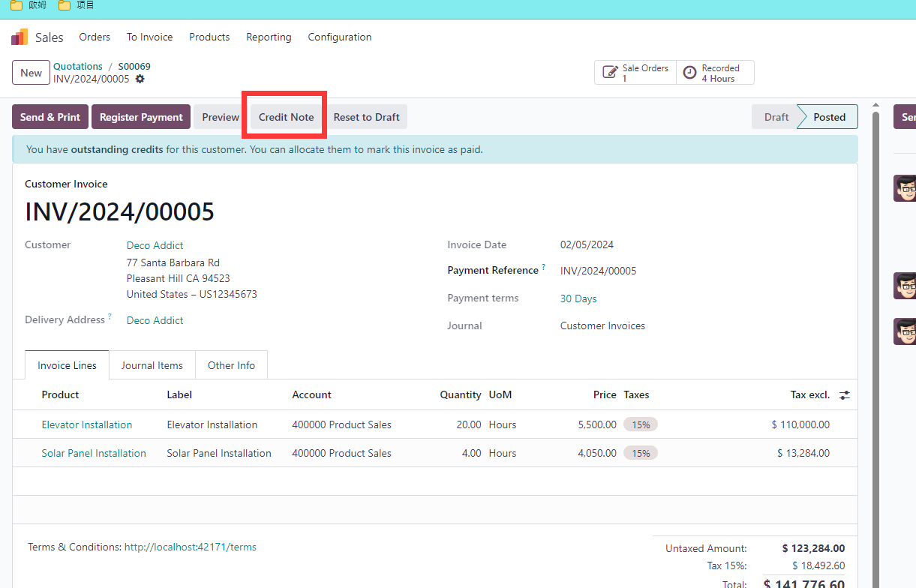Open Solar Panel Installation product link
The image size is (916, 588).
click(x=94, y=453)
